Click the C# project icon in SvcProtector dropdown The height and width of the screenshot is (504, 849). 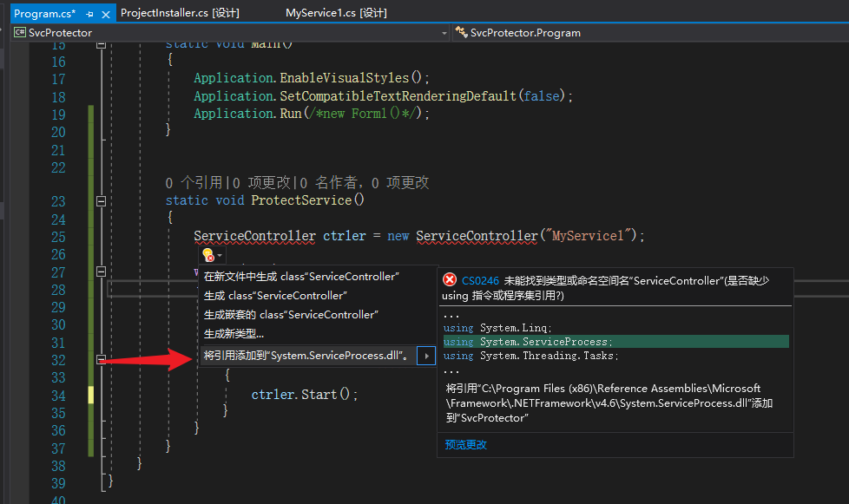(x=19, y=32)
